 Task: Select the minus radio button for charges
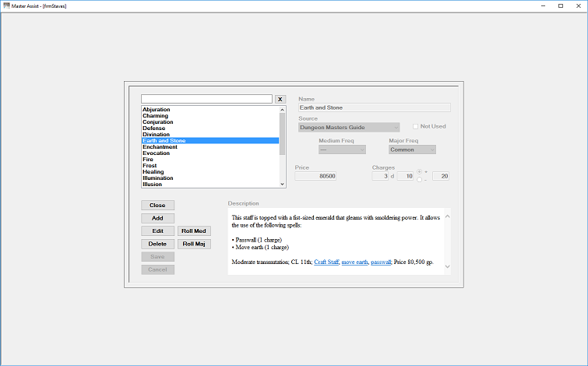tap(419, 180)
